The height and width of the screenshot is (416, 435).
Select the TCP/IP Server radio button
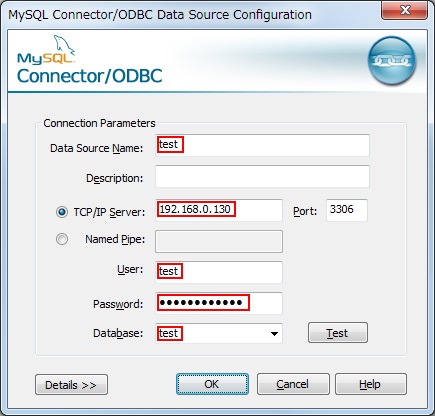pos(62,212)
